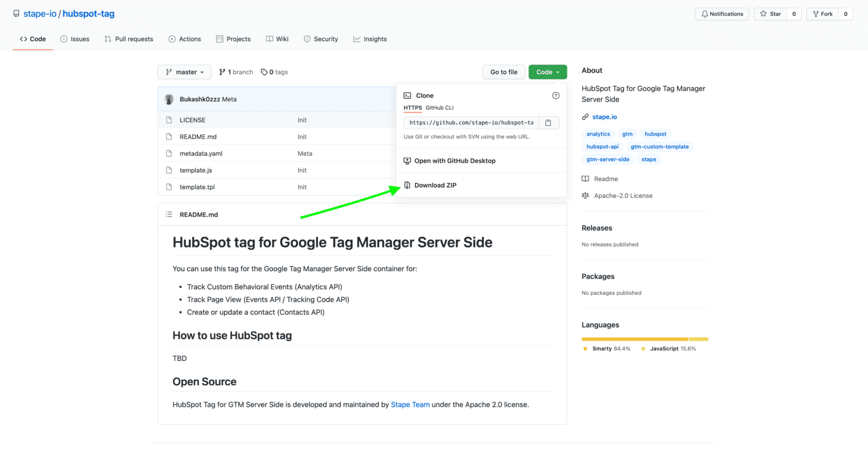Image resolution: width=868 pixels, height=456 pixels.
Task: Click the GitHub Desktop icon in dropdown
Action: coord(407,160)
